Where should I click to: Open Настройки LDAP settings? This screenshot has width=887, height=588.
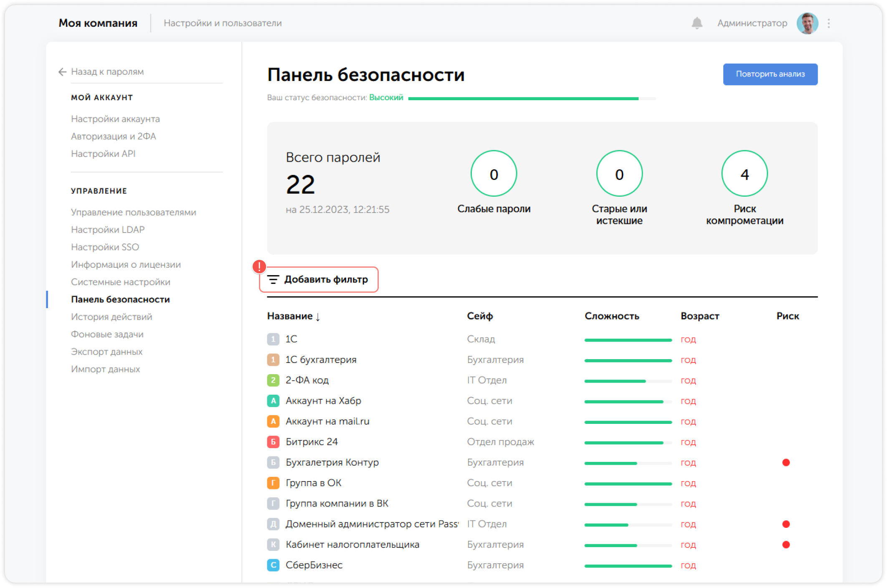pyautogui.click(x=108, y=229)
